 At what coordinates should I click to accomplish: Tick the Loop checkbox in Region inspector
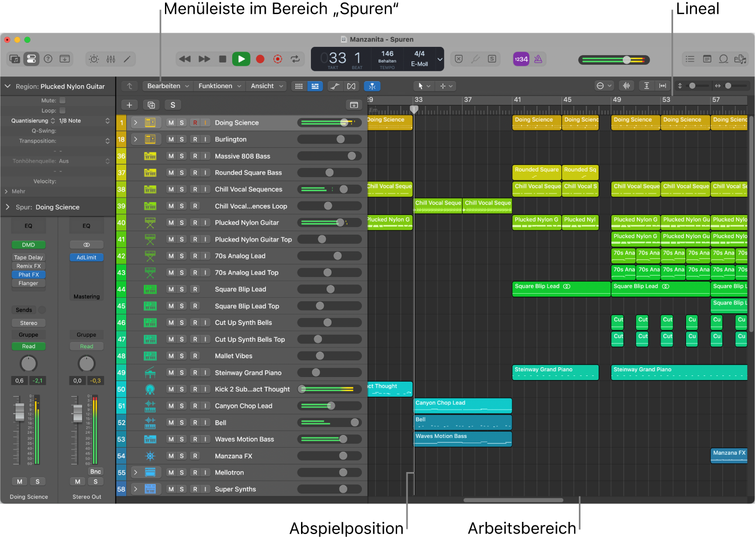tap(63, 111)
